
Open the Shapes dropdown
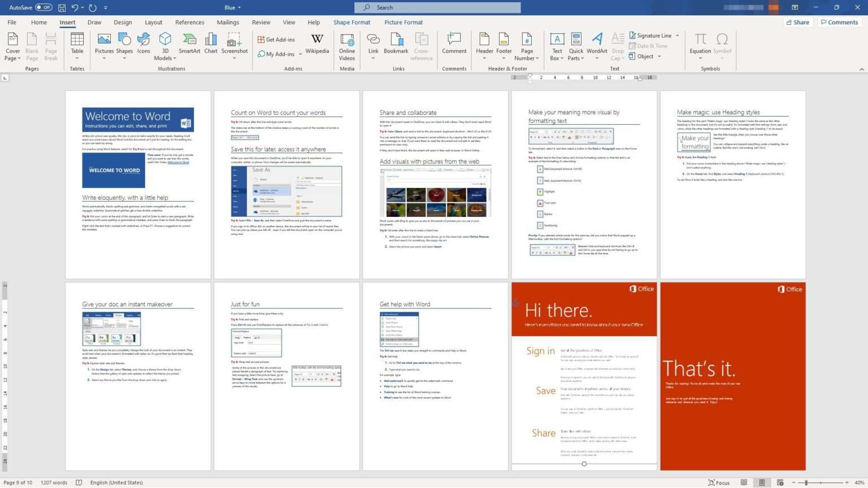124,45
